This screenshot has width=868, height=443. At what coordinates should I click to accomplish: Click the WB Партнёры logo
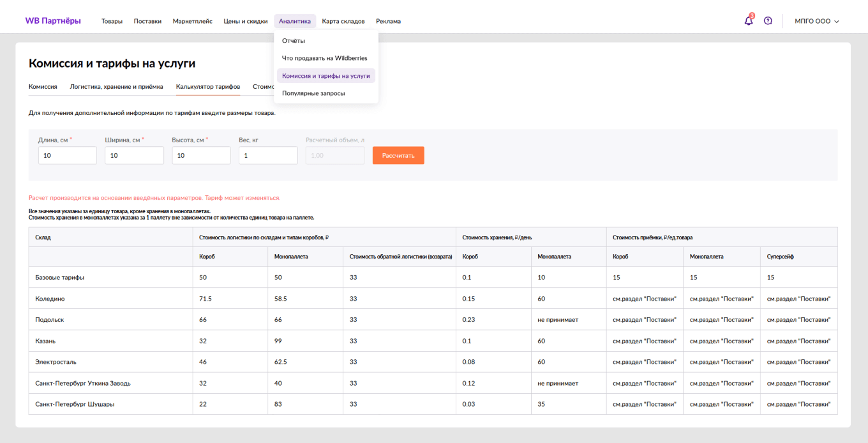[x=53, y=21]
